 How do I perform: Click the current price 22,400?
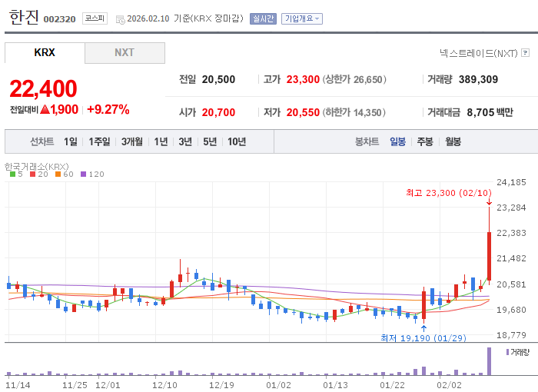43,88
